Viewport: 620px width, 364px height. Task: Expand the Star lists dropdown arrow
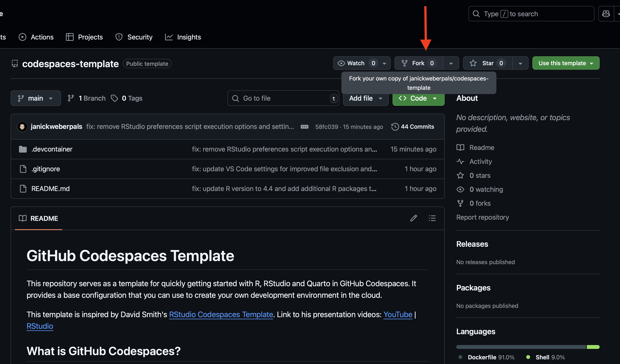click(520, 63)
